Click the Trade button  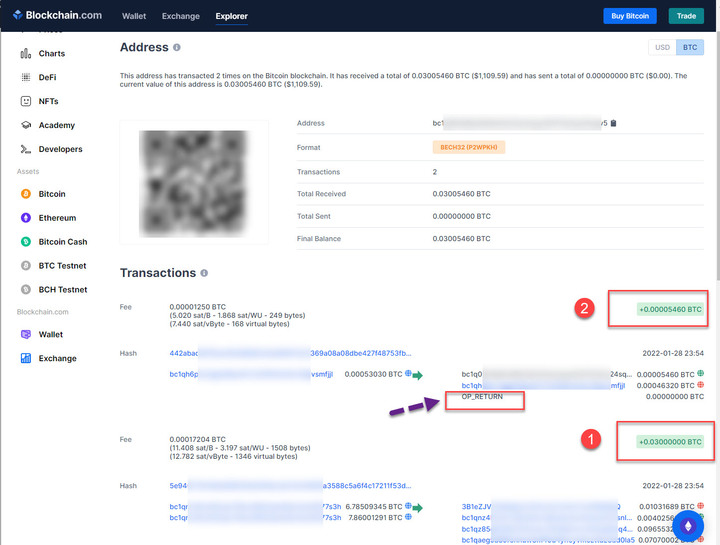coord(686,16)
